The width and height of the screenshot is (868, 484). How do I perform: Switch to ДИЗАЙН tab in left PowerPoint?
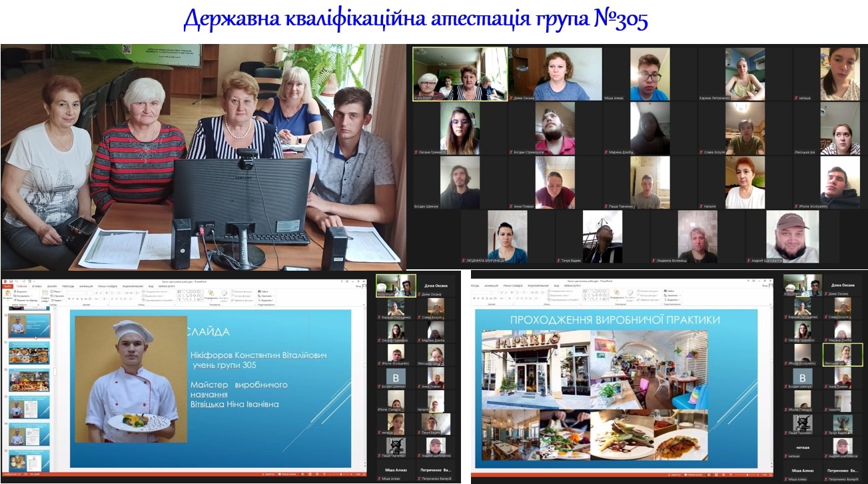[x=52, y=286]
